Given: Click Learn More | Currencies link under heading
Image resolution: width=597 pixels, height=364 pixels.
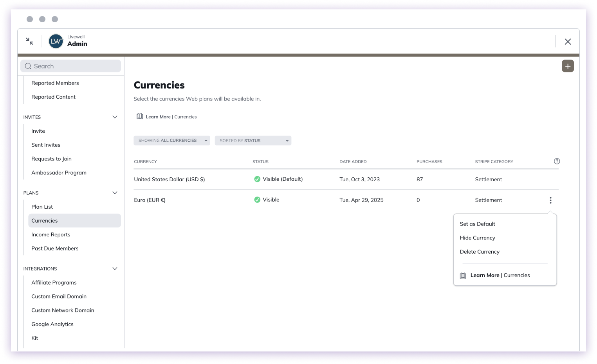Looking at the screenshot, I should tap(171, 117).
